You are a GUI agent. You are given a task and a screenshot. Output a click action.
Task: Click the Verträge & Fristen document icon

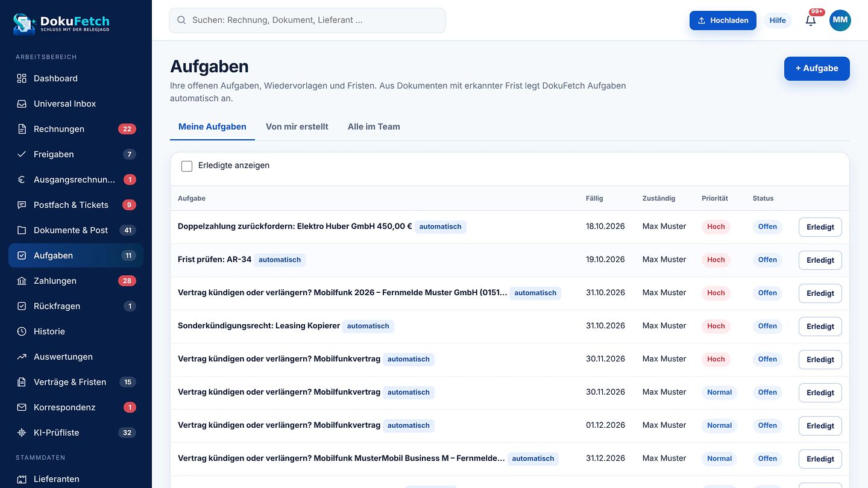(22, 382)
